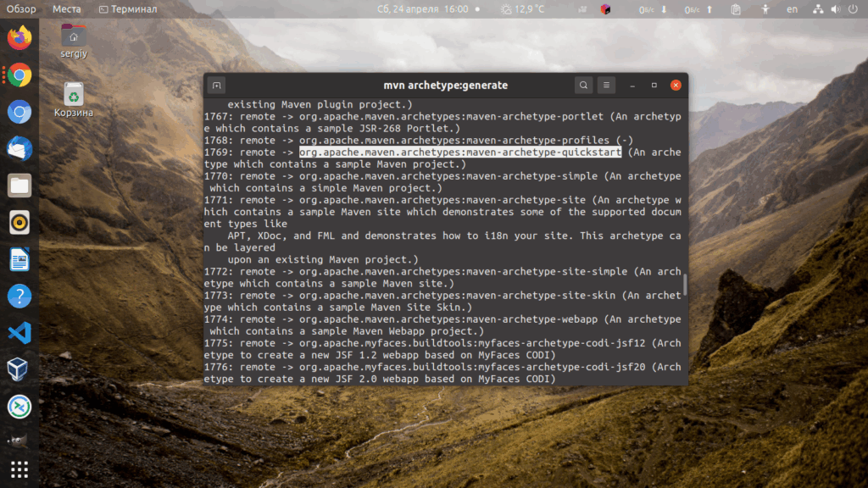Image resolution: width=868 pixels, height=488 pixels.
Task: Open calendar via Сб, 24 апреля 16:00
Action: (423, 9)
